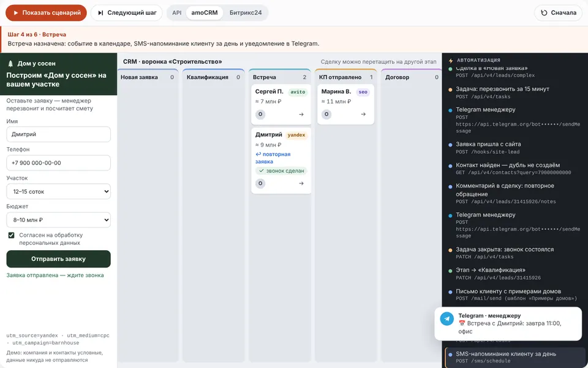This screenshot has height=368, width=588.
Task: Click the Комментарий в сделку log entry
Action: [x=514, y=193]
